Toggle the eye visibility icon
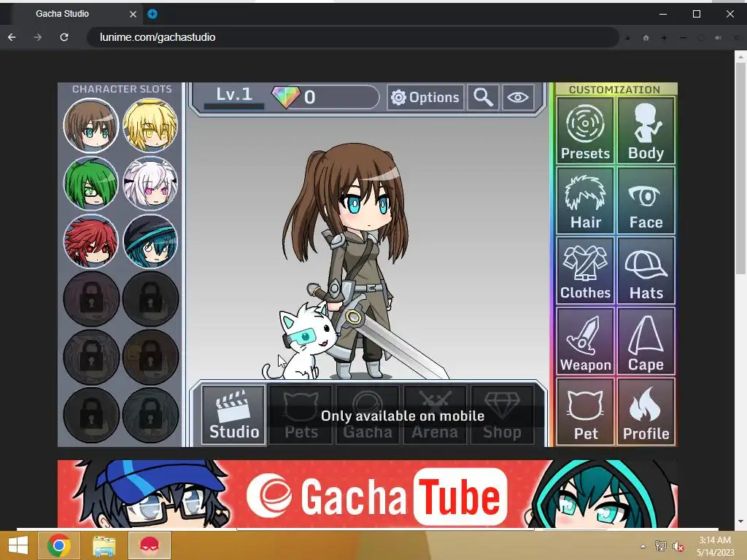Viewport: 747px width, 560px height. click(x=518, y=98)
